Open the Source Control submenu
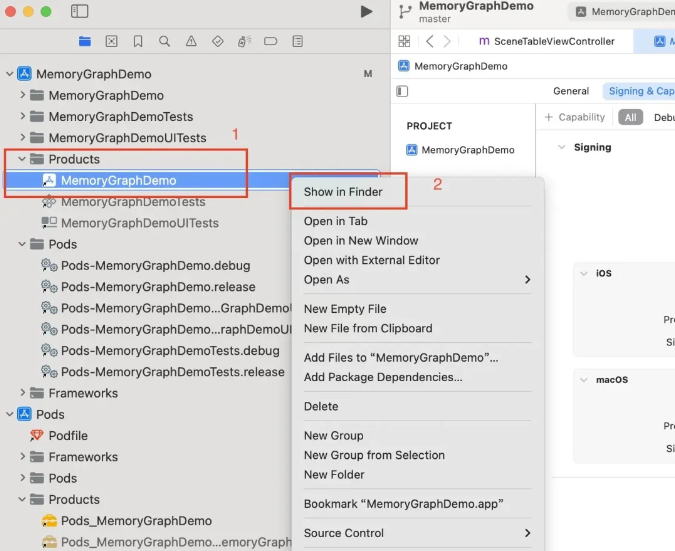This screenshot has width=675, height=551. [x=417, y=533]
